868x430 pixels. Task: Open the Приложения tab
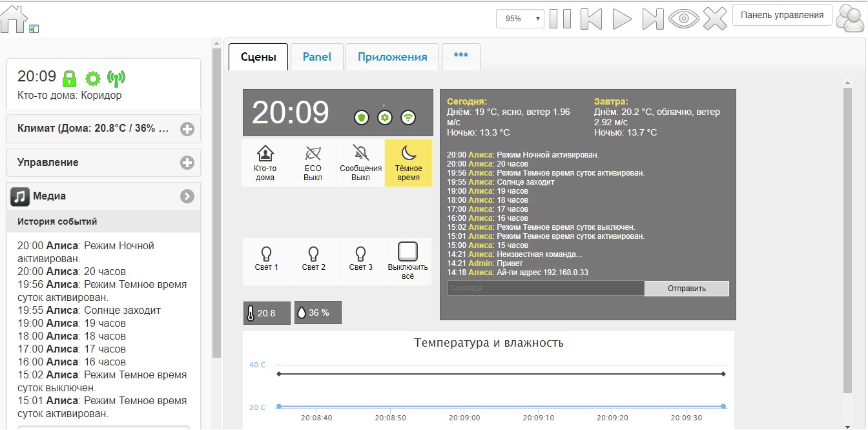[x=392, y=57]
